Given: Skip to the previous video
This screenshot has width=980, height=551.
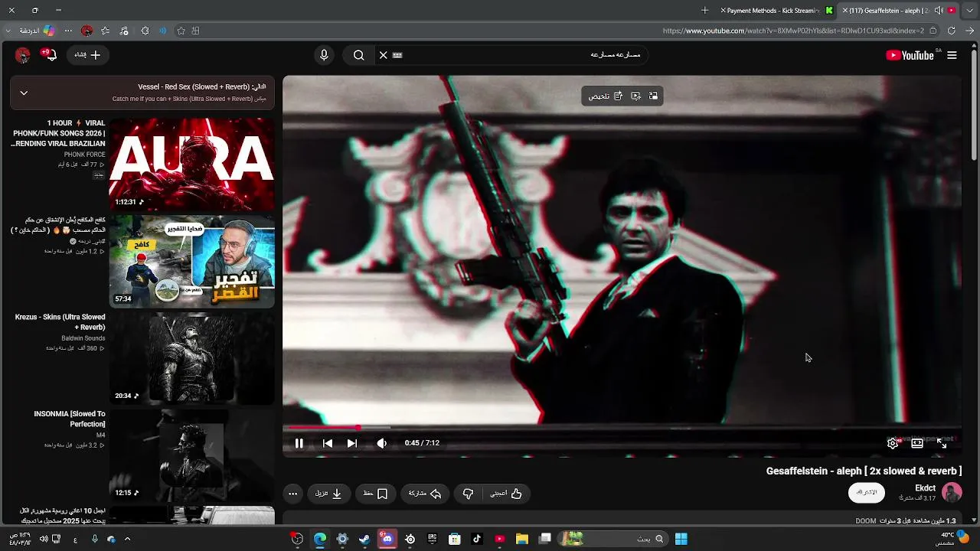Looking at the screenshot, I should (x=328, y=443).
